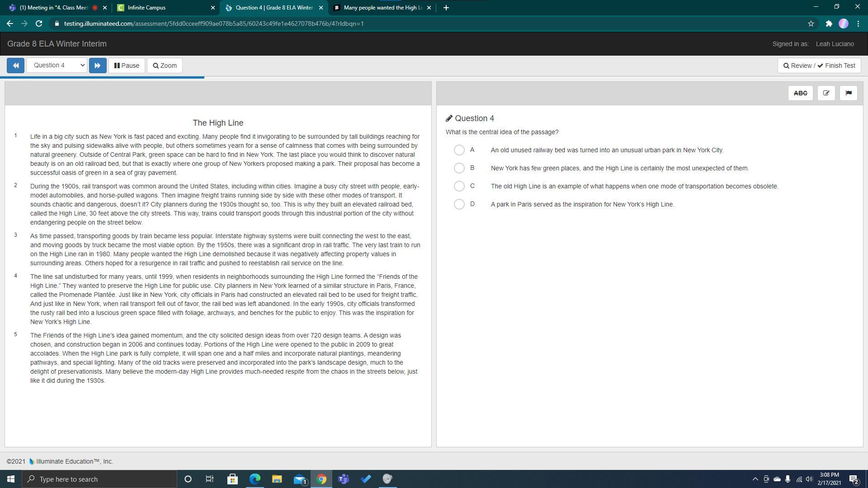Viewport: 868px width, 488px height.
Task: Go to the previous question arrow
Action: tap(15, 66)
